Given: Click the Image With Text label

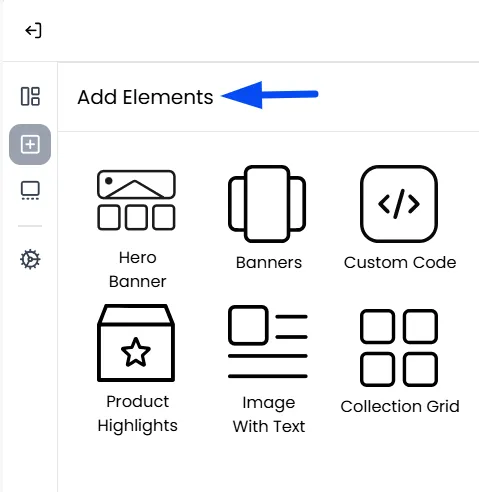Looking at the screenshot, I should (x=269, y=414).
